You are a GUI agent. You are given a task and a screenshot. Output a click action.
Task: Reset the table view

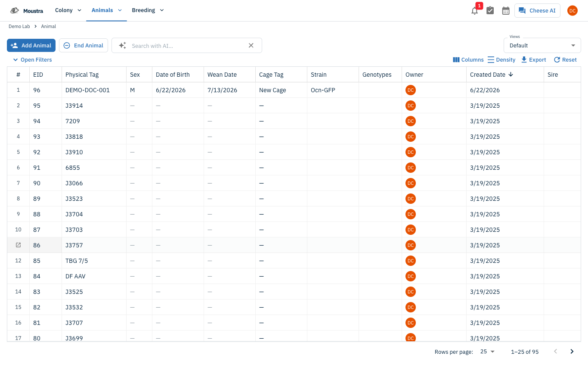click(565, 60)
